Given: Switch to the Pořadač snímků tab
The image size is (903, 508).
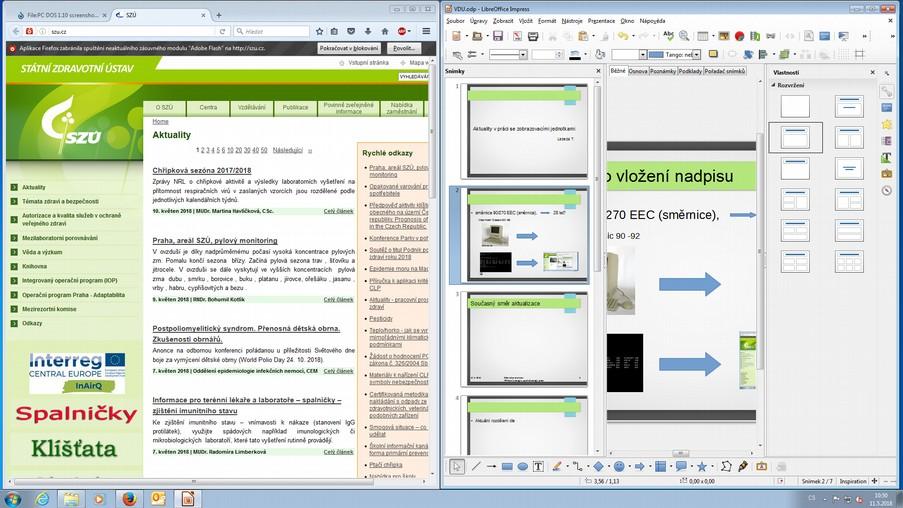Looking at the screenshot, I should coord(724,71).
